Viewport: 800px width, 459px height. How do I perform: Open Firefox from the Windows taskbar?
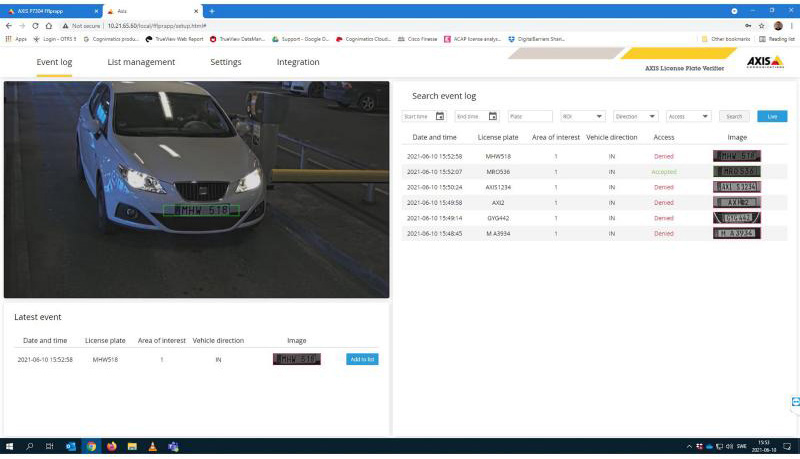111,446
